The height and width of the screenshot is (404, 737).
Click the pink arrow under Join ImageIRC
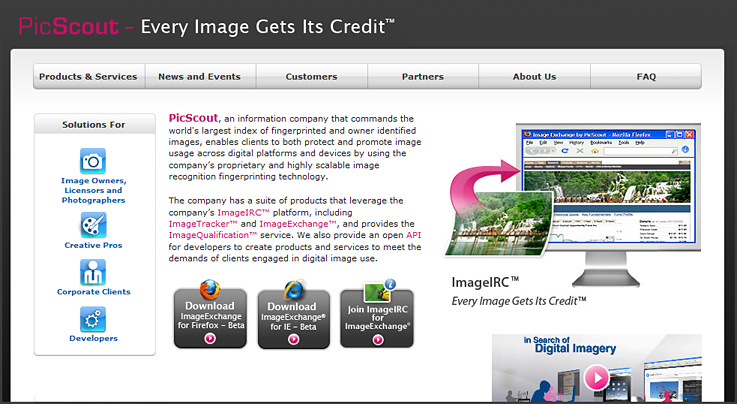point(378,340)
